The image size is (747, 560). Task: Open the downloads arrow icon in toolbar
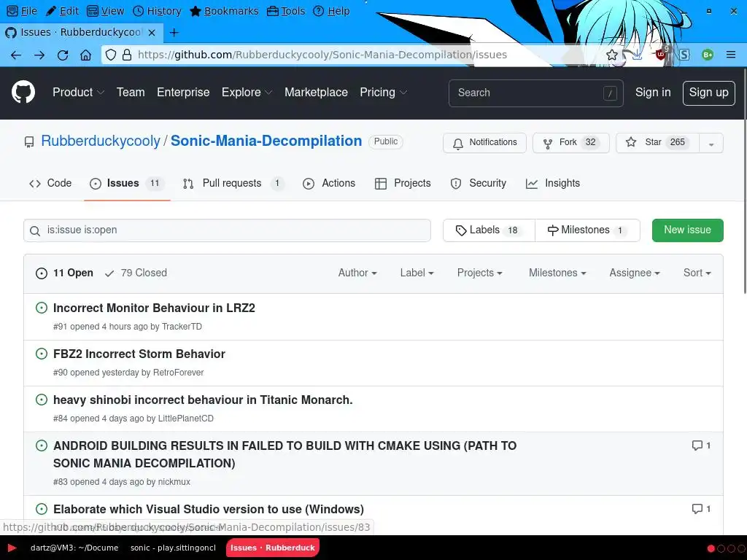pos(636,55)
